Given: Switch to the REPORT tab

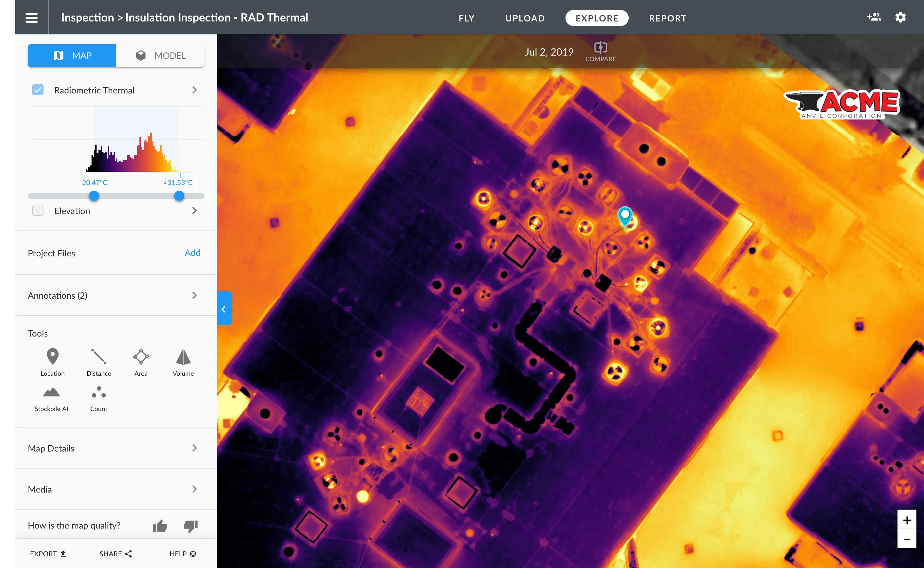Looking at the screenshot, I should pyautogui.click(x=667, y=18).
